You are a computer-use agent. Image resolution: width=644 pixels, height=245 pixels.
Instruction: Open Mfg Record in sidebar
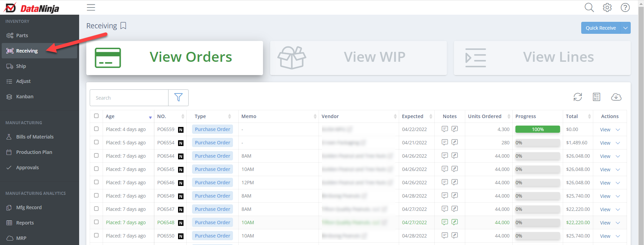tap(39, 207)
